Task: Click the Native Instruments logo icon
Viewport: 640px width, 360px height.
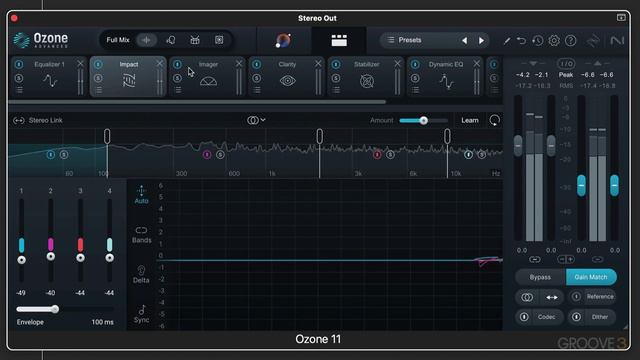Action: coord(617,40)
